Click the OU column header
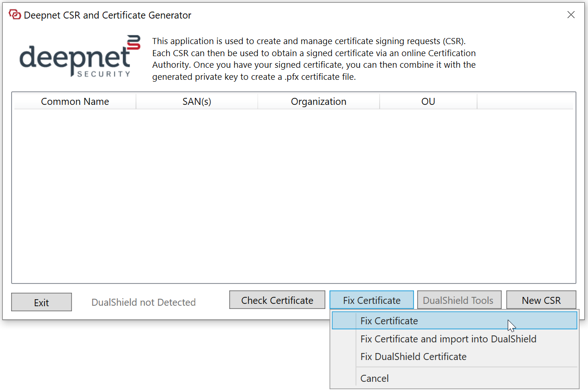The width and height of the screenshot is (588, 392). [428, 102]
